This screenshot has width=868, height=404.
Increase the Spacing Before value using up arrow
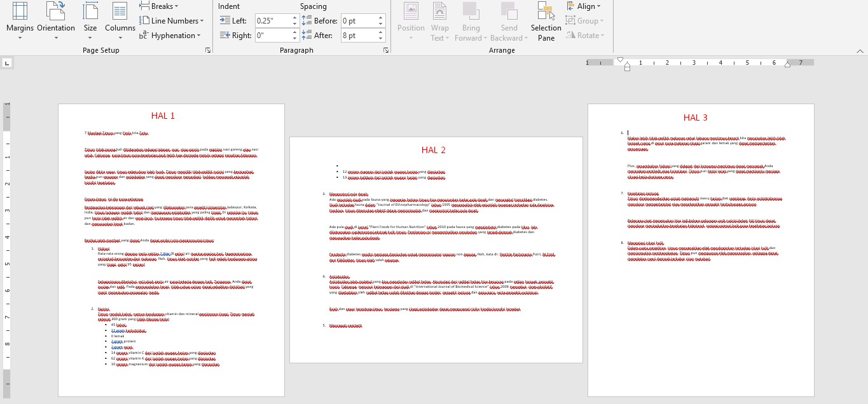381,18
